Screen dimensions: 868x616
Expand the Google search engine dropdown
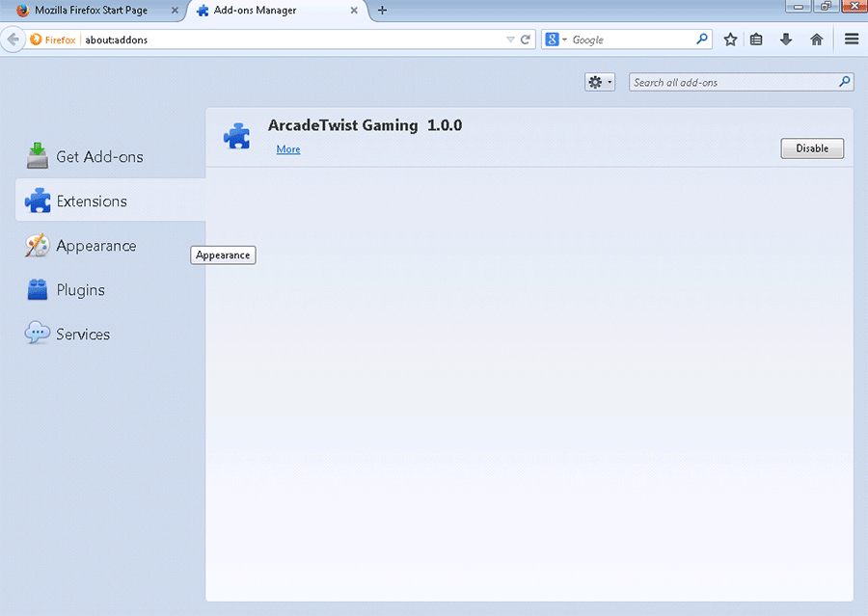556,40
